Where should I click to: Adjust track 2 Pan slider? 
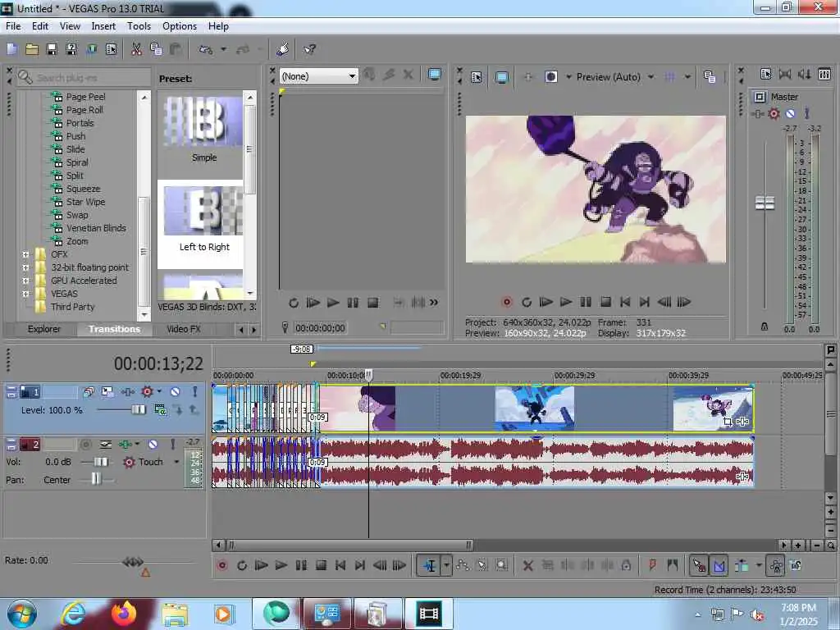pos(96,479)
